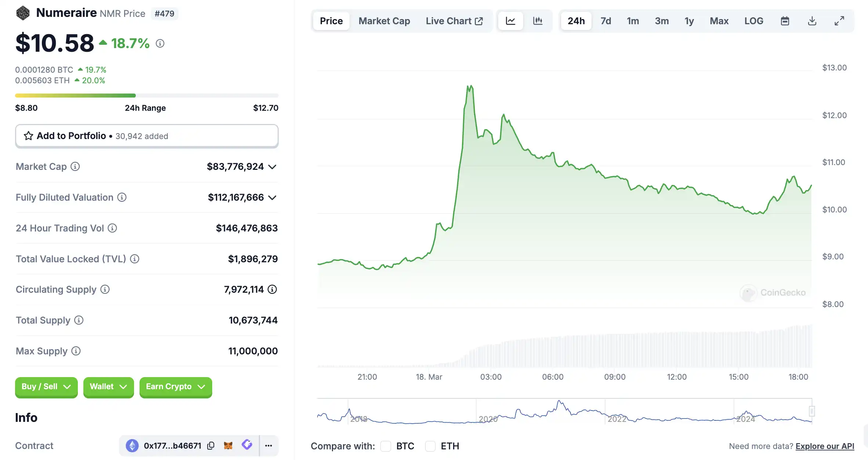This screenshot has width=868, height=460.
Task: Select 1m time range
Action: pos(633,21)
